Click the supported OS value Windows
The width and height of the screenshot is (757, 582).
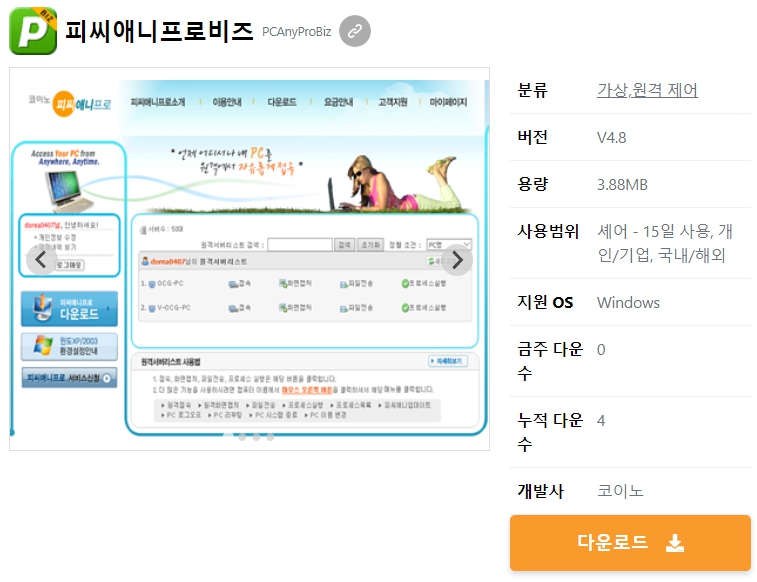pos(628,303)
